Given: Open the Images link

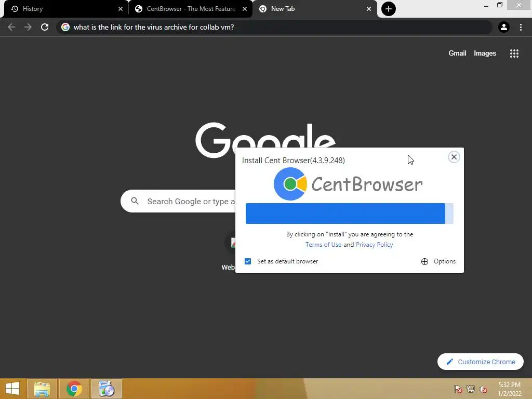Looking at the screenshot, I should [485, 54].
